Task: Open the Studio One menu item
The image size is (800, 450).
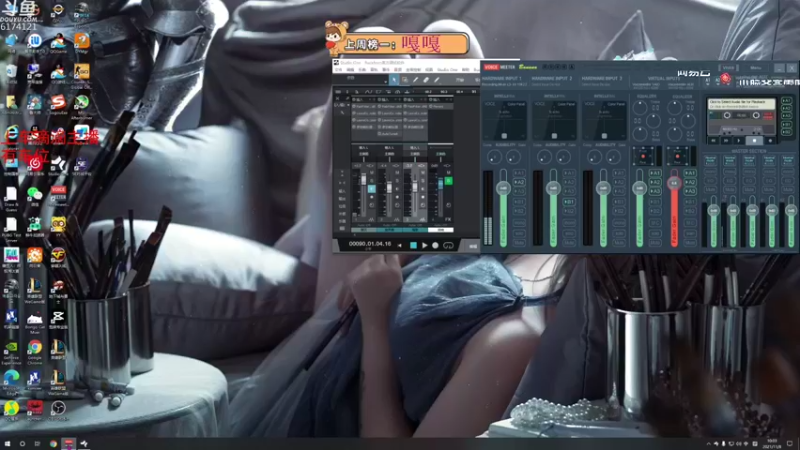Action: (447, 70)
